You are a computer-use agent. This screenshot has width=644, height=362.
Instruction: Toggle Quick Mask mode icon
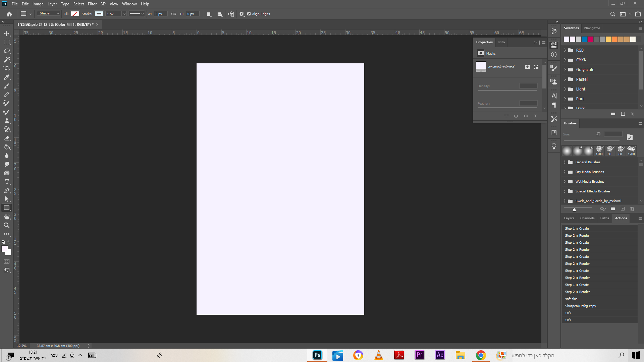tap(7, 261)
